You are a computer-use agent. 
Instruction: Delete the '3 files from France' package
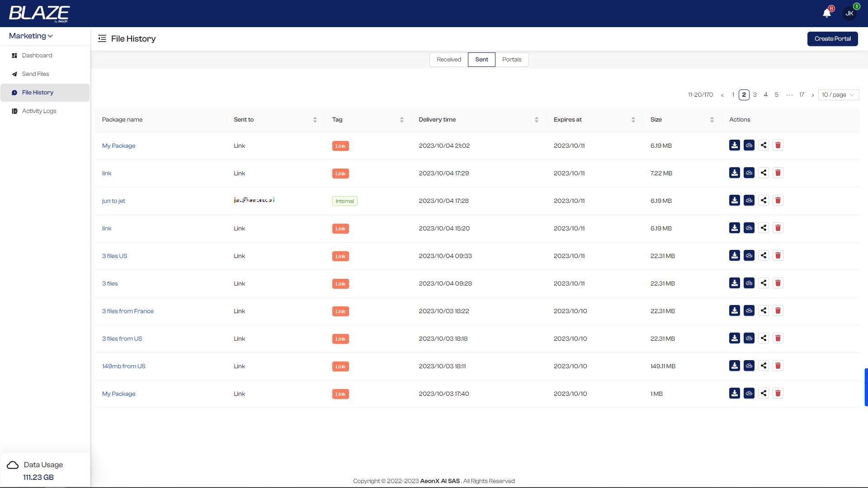click(778, 310)
